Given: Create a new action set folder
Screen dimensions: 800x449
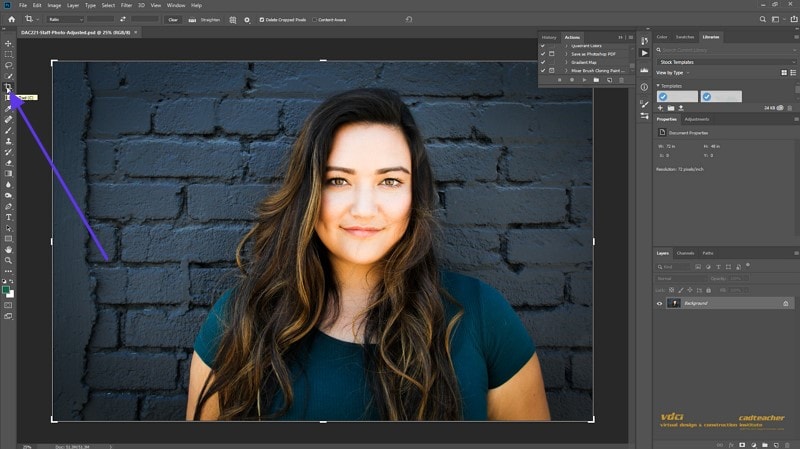Looking at the screenshot, I should (x=596, y=80).
